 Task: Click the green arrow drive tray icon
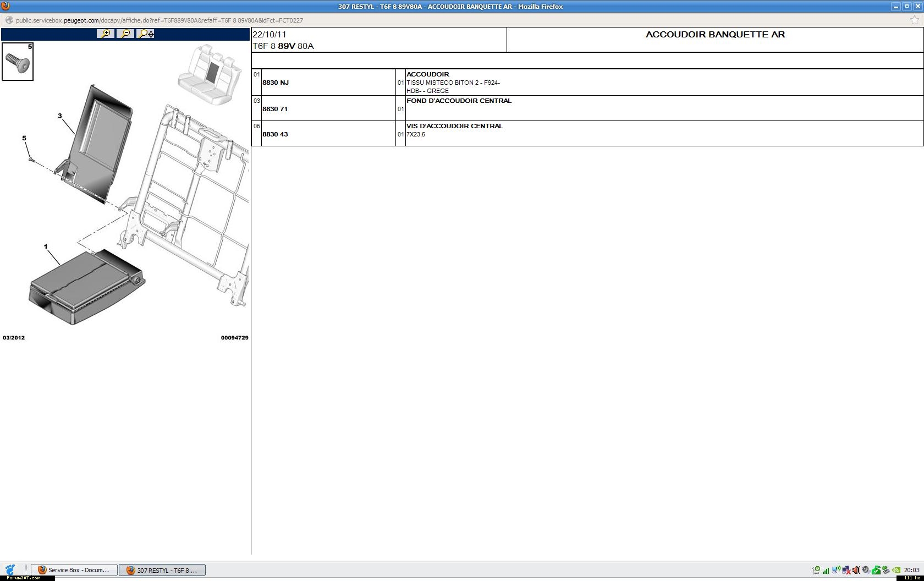[x=886, y=570]
